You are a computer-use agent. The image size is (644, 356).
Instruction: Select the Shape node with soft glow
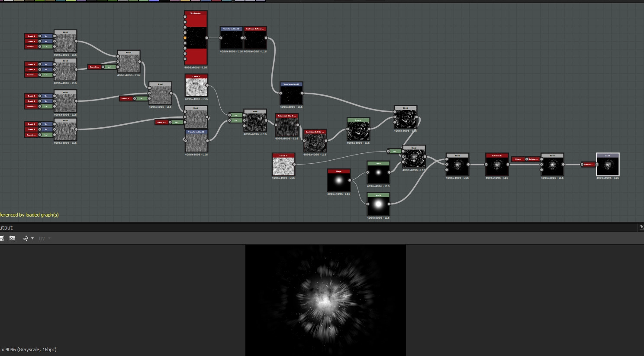point(339,181)
